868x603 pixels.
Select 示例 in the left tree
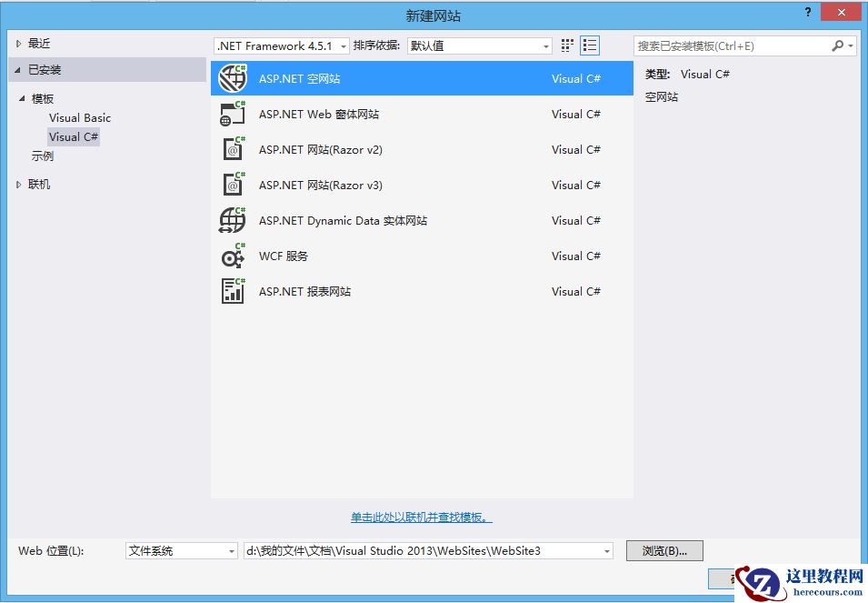click(43, 156)
